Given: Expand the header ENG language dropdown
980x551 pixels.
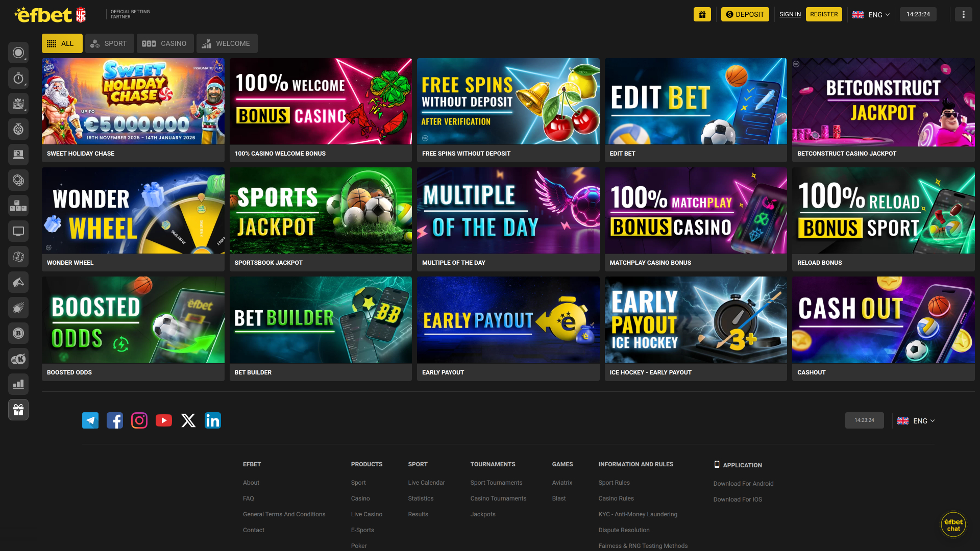Looking at the screenshot, I should click(871, 15).
